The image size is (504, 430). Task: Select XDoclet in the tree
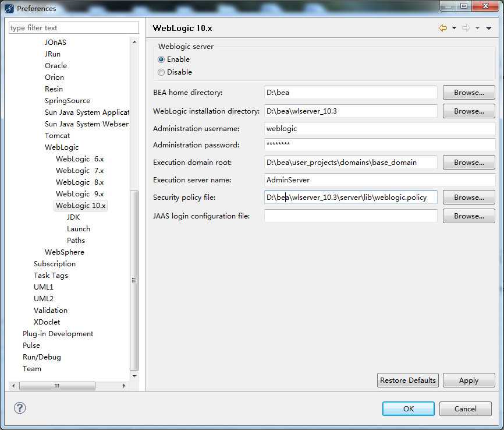coord(47,322)
